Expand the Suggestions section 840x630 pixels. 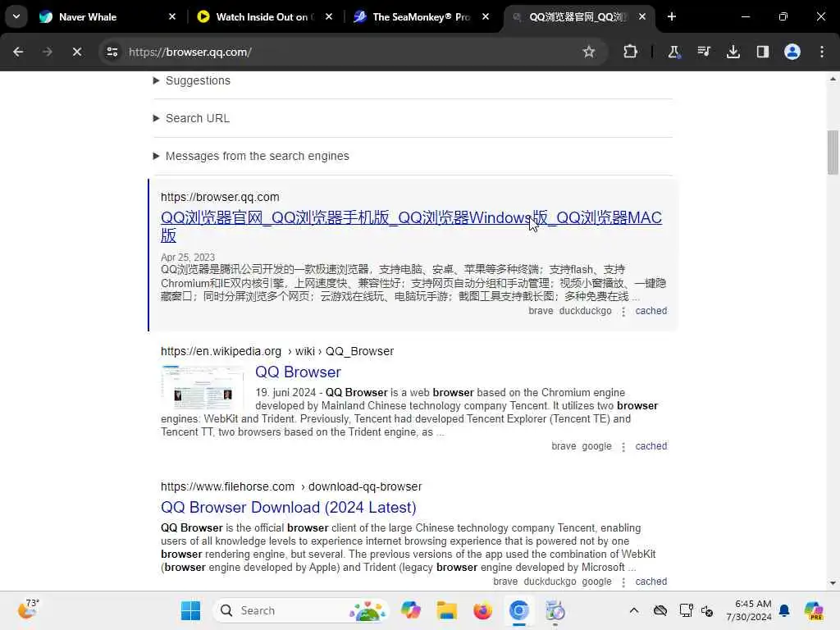click(192, 80)
